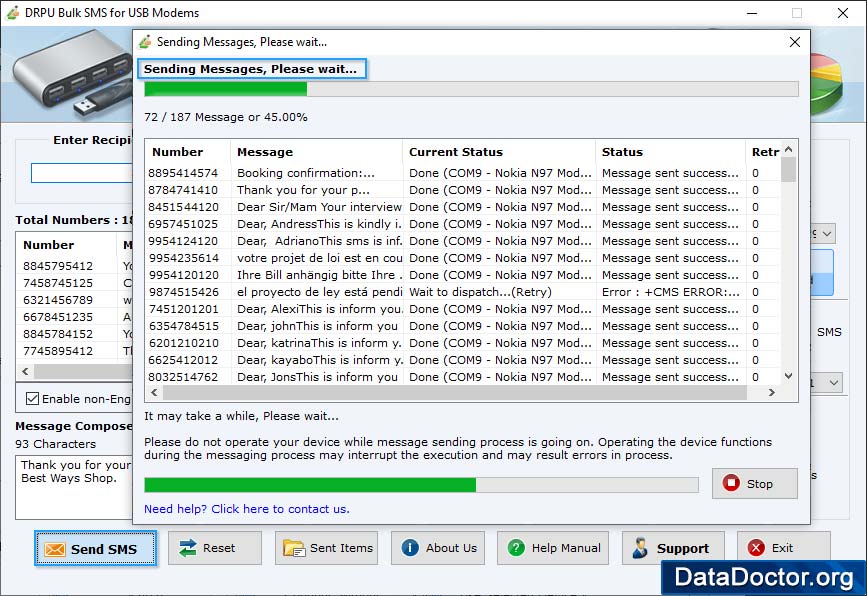Viewport: 867px width, 596px height.
Task: Click the message list scroll right arrow
Action: [x=772, y=393]
